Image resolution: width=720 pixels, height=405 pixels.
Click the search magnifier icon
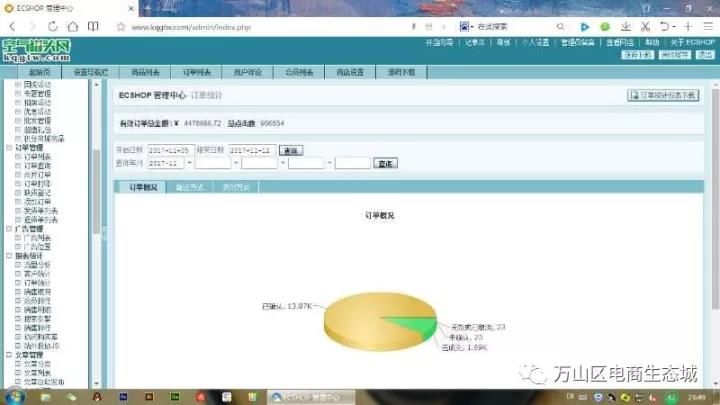tap(560, 27)
